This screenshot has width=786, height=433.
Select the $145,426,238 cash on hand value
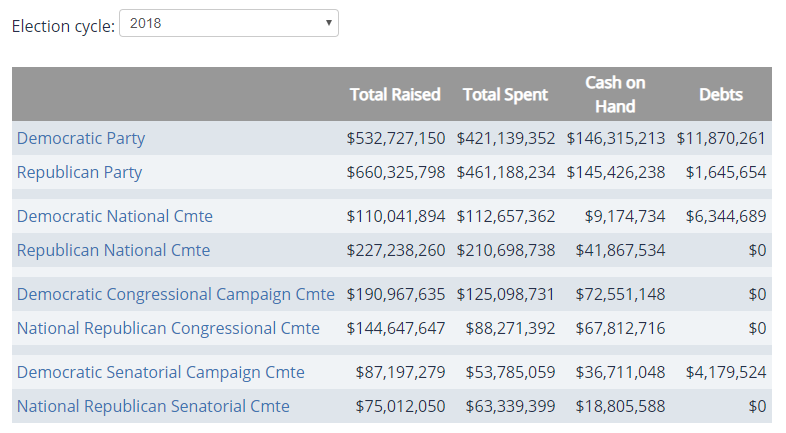click(616, 172)
